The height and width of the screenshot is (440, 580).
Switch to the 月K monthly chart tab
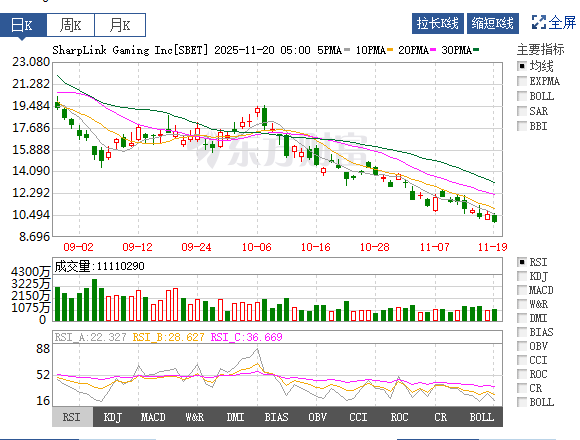(120, 25)
